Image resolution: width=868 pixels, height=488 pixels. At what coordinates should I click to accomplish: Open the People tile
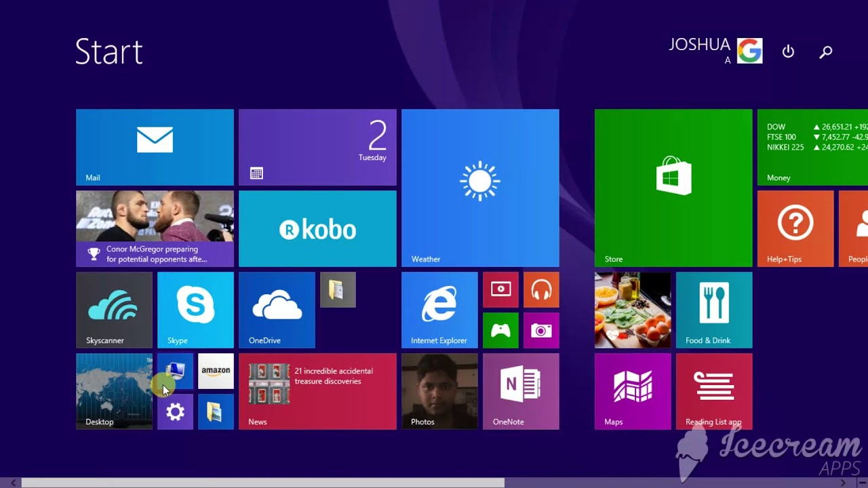(854, 228)
